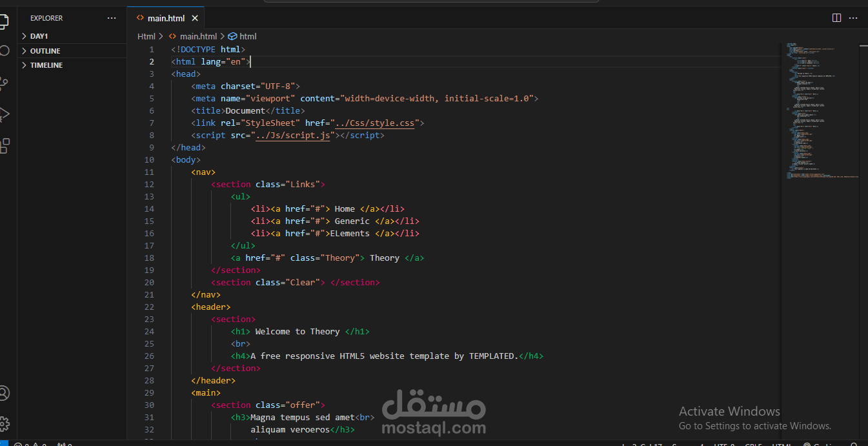The width and height of the screenshot is (868, 446).
Task: Click the minimap code overview
Action: (820, 110)
